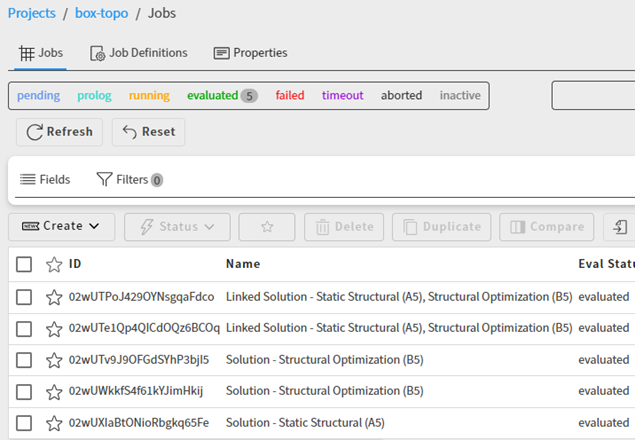Open the Create dropdown
635x440 pixels.
(x=61, y=227)
